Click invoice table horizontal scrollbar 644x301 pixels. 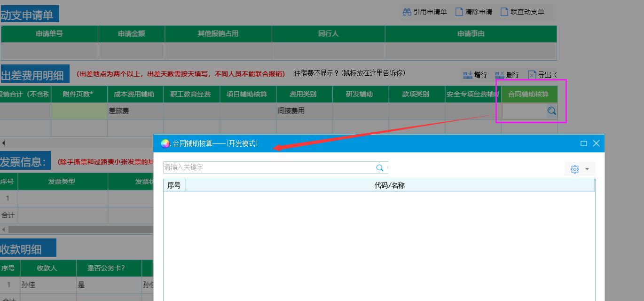tap(80, 230)
